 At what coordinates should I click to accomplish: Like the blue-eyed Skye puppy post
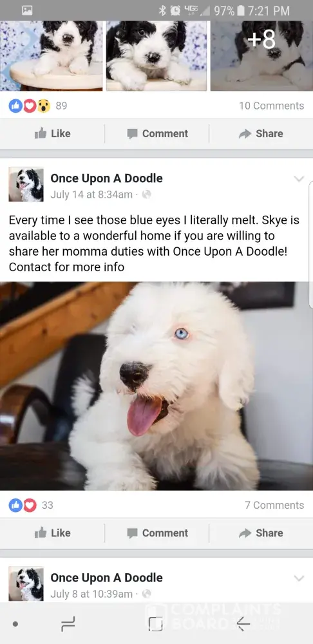pos(53,533)
